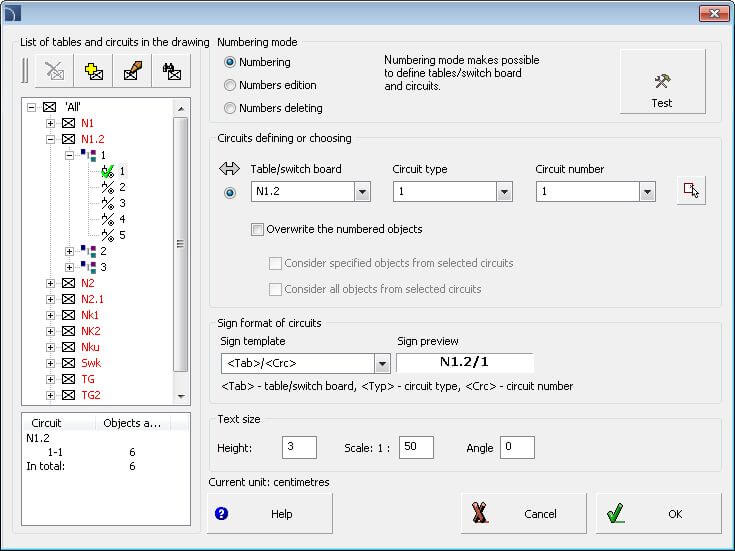Expand the Sign template dropdown
Screen dimensions: 735x551
[381, 363]
